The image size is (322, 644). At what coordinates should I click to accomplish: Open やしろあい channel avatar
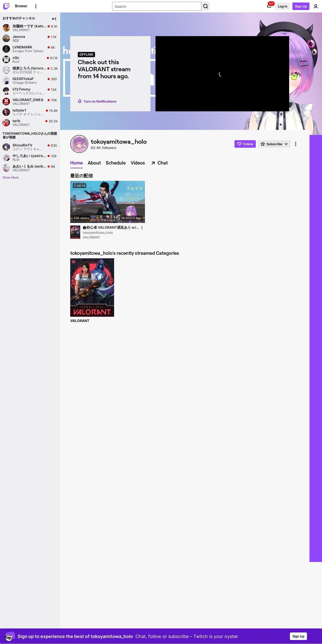pyautogui.click(x=6, y=157)
